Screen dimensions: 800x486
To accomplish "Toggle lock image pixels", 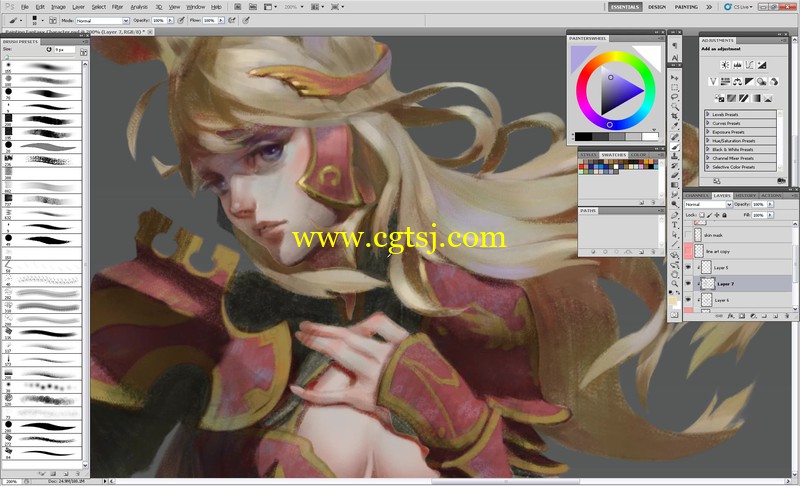I will tap(710, 215).
